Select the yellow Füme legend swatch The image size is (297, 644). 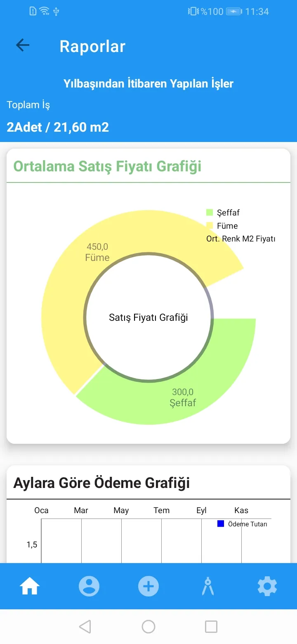pyautogui.click(x=210, y=226)
